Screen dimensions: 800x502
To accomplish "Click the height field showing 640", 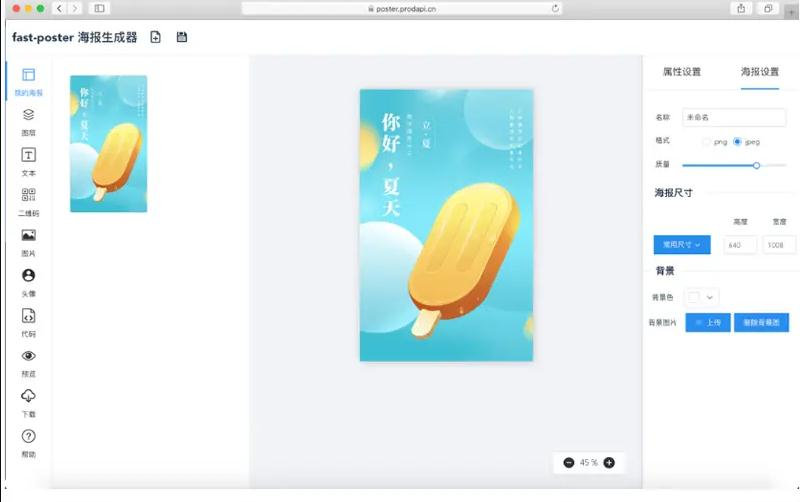I will pyautogui.click(x=740, y=245).
